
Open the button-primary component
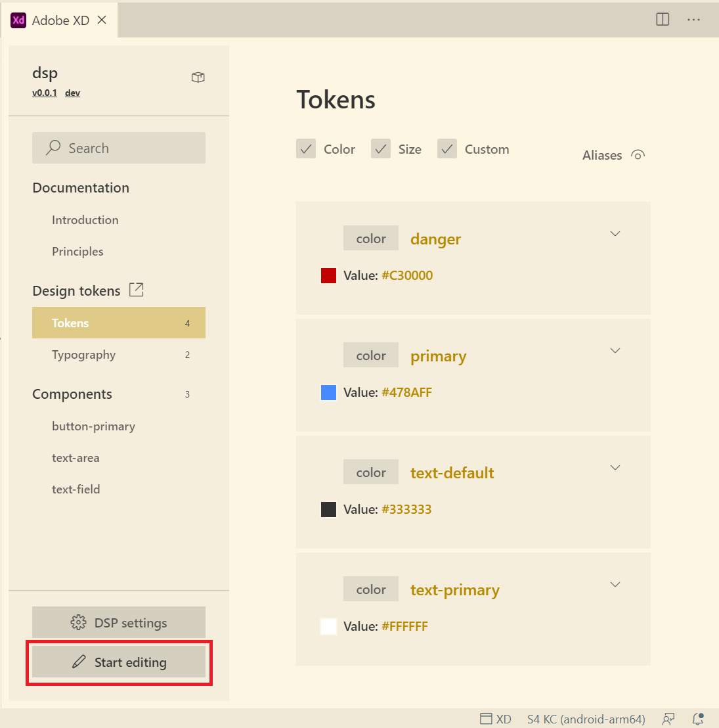[x=94, y=426]
